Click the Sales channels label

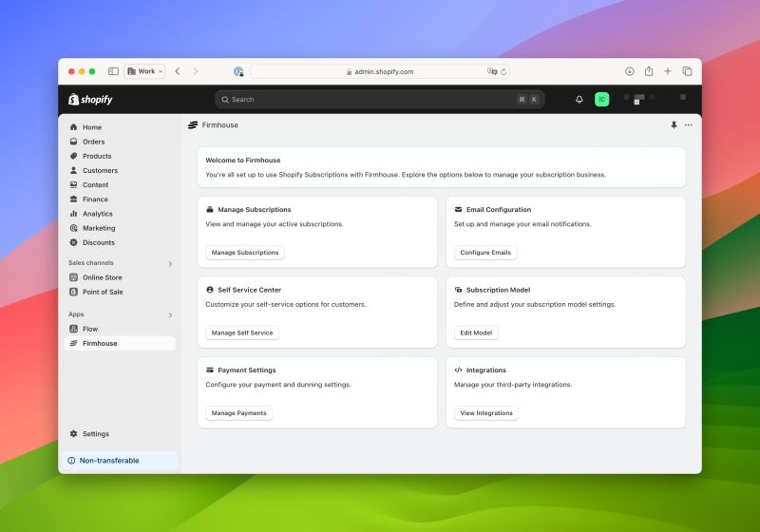pos(90,262)
